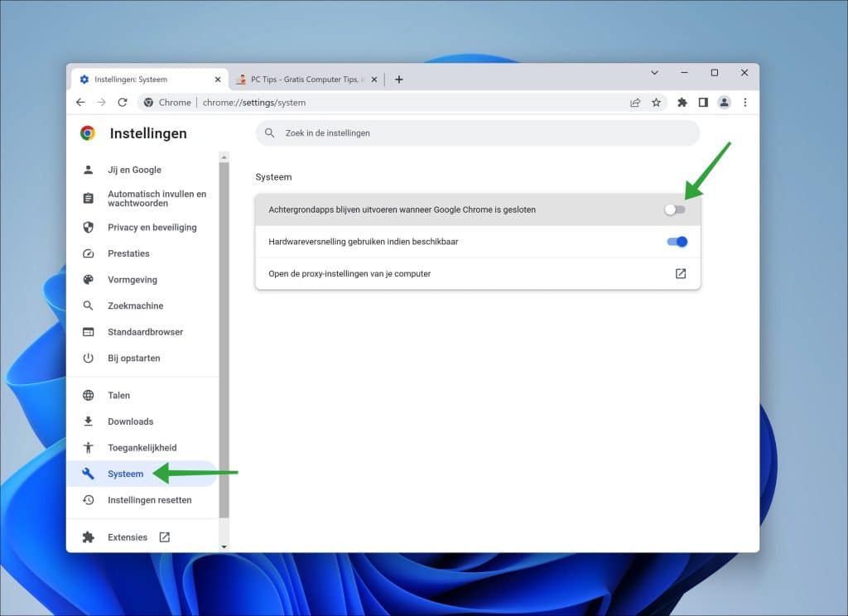Open the extensions puzzle icon
The image size is (848, 616).
[x=682, y=102]
